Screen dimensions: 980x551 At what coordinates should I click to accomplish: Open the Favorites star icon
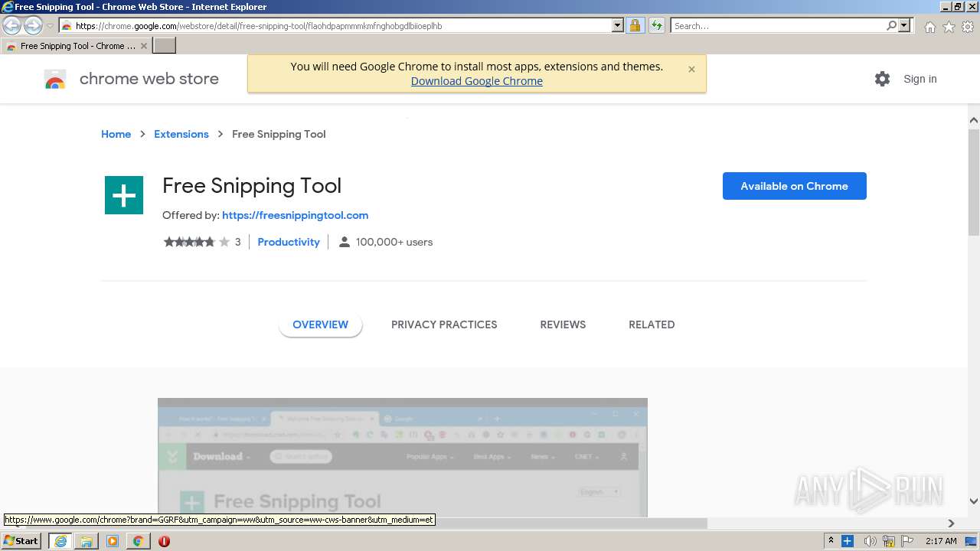pyautogui.click(x=949, y=27)
